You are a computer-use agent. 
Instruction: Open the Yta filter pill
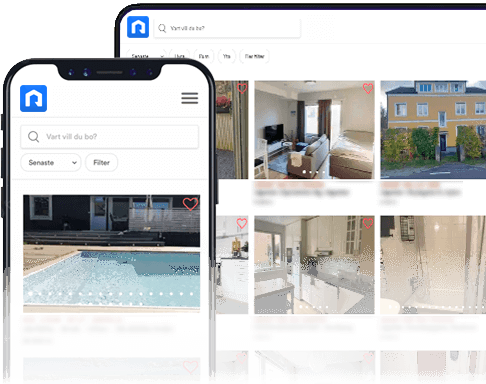click(227, 56)
